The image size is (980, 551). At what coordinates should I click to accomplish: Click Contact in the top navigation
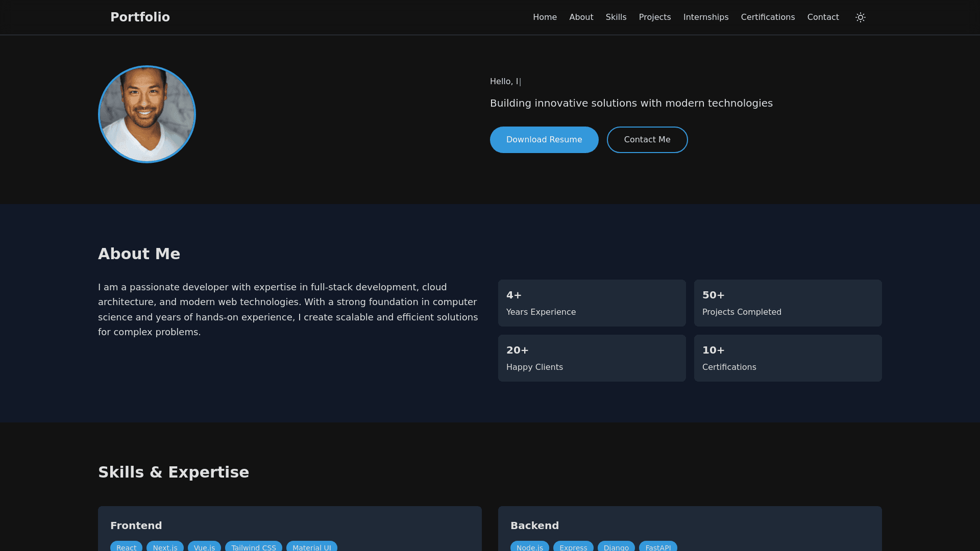click(x=823, y=17)
